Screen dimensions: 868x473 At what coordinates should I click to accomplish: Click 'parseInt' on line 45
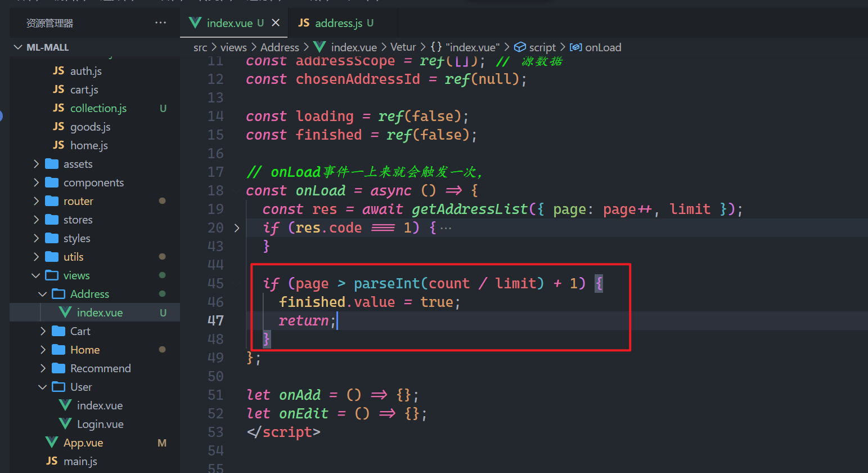387,284
